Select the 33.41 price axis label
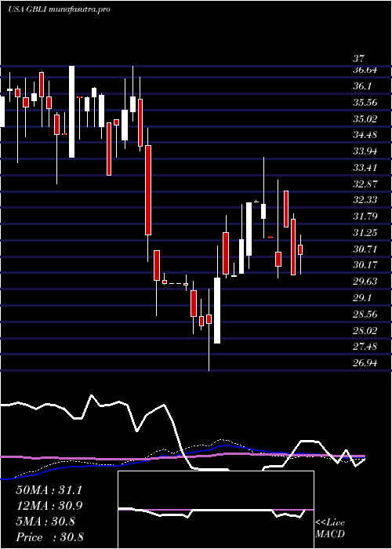 pyautogui.click(x=365, y=168)
